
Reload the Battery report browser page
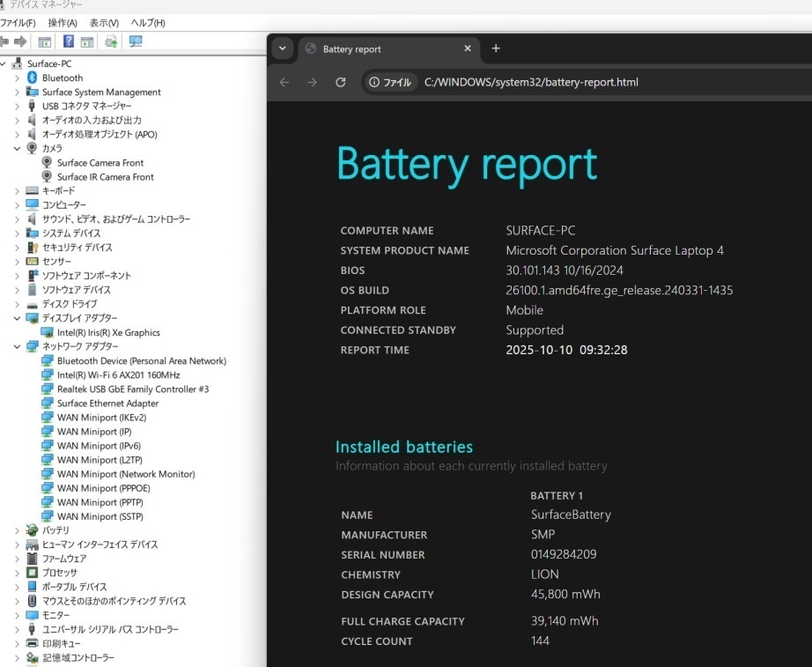coord(340,82)
